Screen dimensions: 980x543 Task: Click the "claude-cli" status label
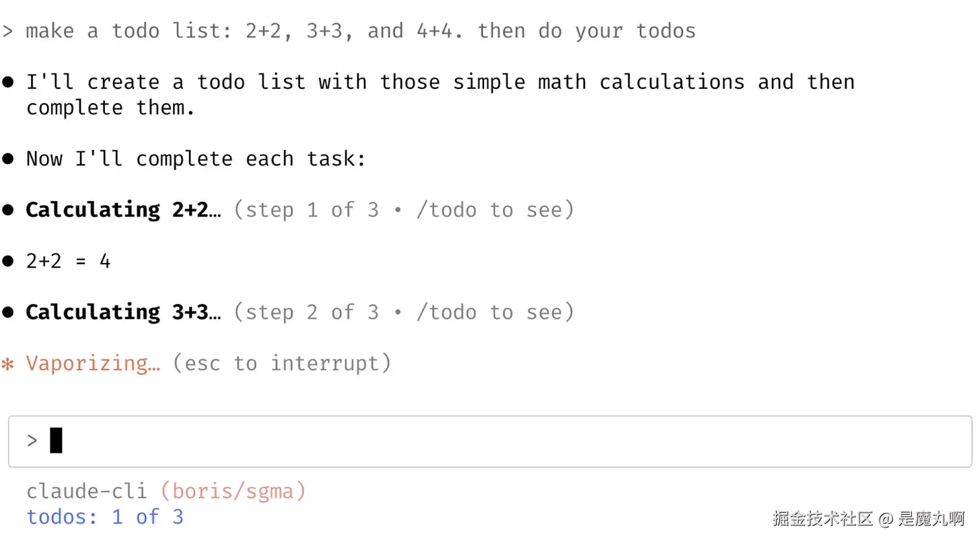pos(86,491)
